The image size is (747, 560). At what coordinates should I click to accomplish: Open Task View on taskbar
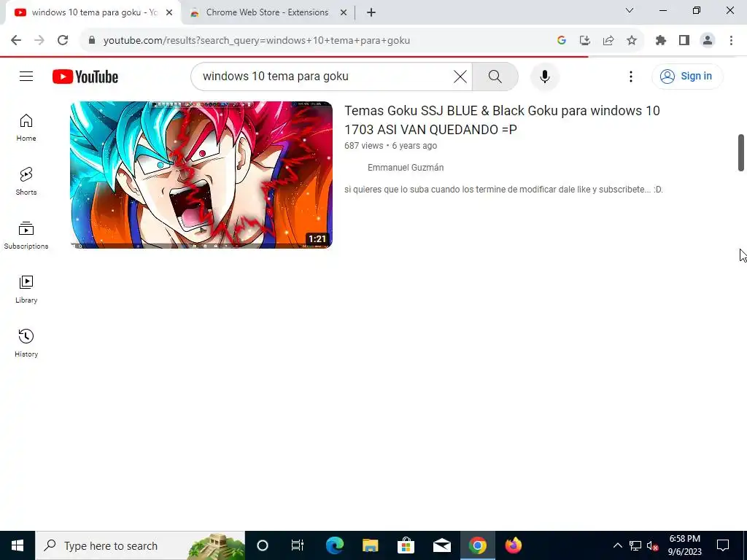pos(298,545)
